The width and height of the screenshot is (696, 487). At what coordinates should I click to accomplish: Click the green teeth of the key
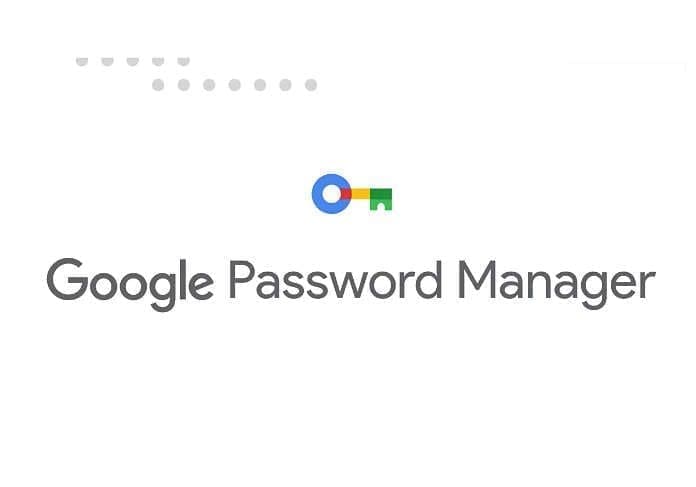click(x=380, y=199)
